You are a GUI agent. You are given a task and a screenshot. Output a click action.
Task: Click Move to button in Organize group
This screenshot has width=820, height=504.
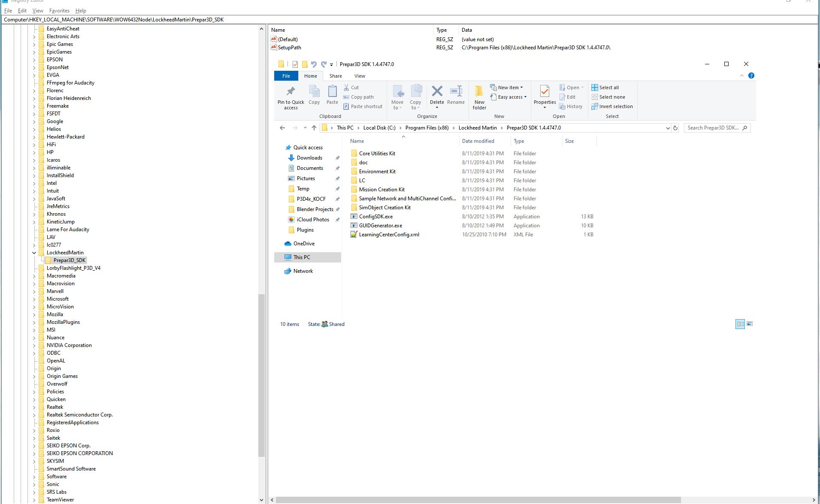[397, 97]
